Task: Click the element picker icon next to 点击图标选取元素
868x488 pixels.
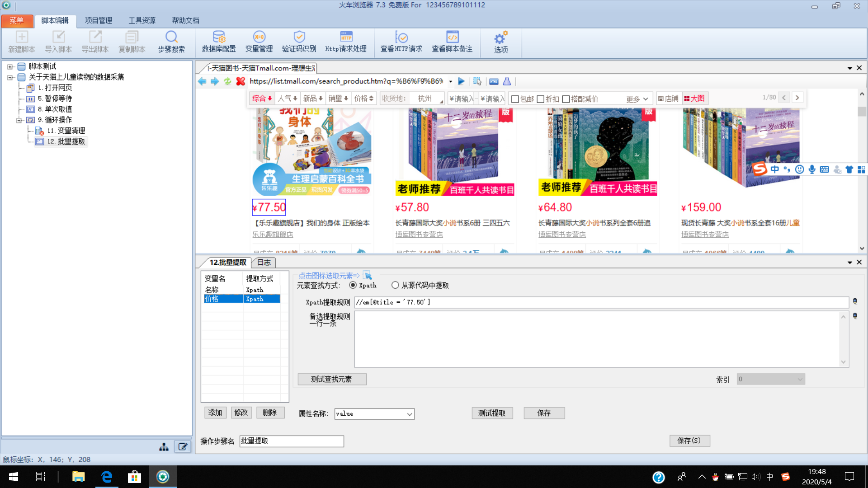Action: point(368,276)
